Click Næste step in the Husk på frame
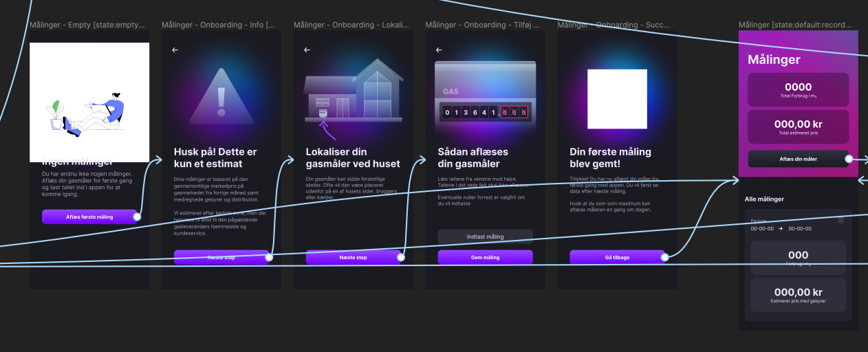Screen dimensions: 868x352 tap(221, 257)
